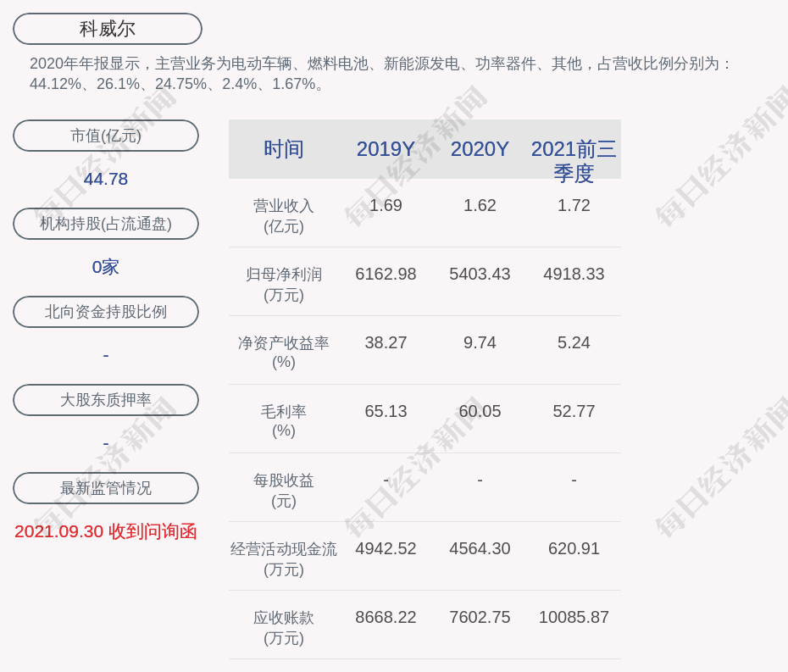Click the 营业收入(亿元) row label
788x672 pixels.
click(284, 216)
